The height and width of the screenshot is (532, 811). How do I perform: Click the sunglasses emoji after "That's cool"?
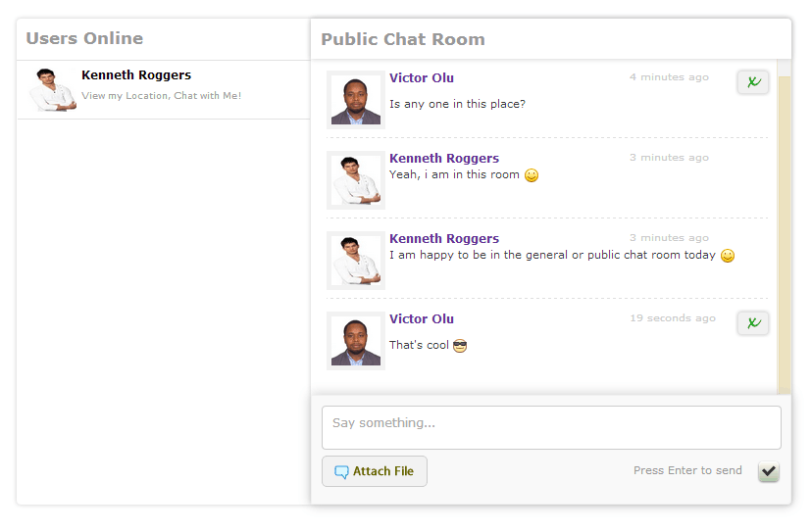tap(460, 346)
